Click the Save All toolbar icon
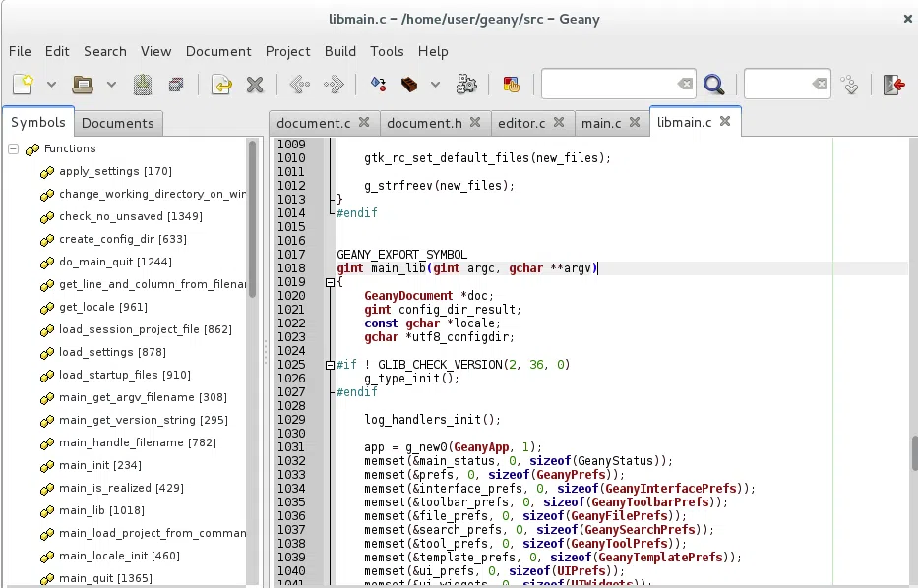The height and width of the screenshot is (588, 918). pyautogui.click(x=176, y=85)
